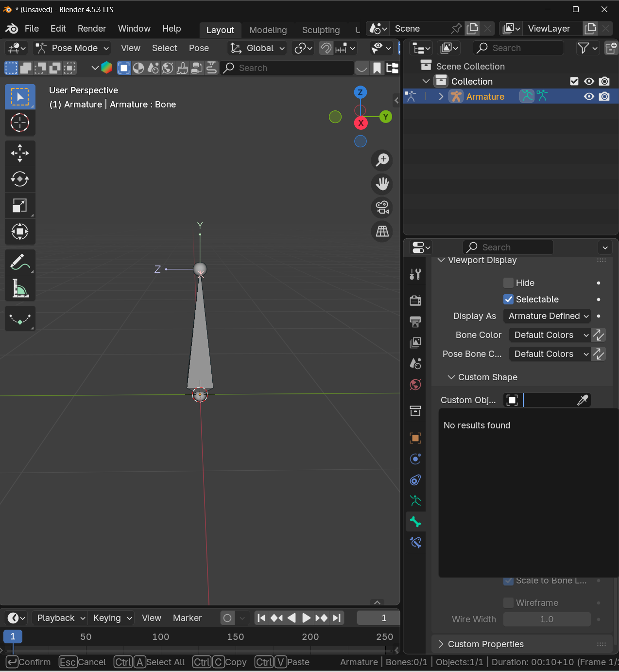Hide Armature in viewport via eye icon
This screenshot has height=672, width=619.
589,97
